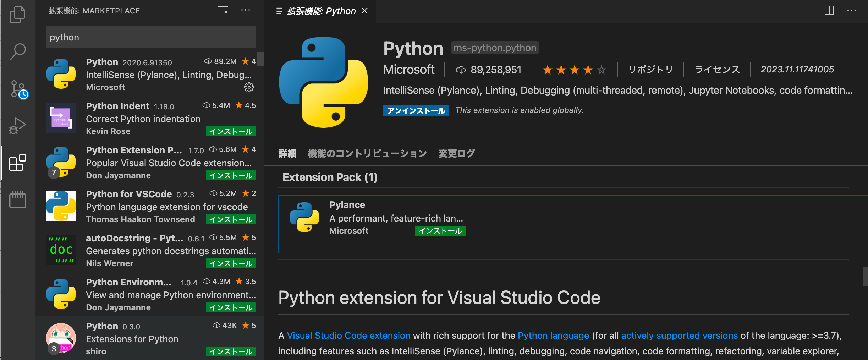Click the Pylance name in Extension Pack
The width and height of the screenshot is (868, 360).
pyautogui.click(x=347, y=205)
